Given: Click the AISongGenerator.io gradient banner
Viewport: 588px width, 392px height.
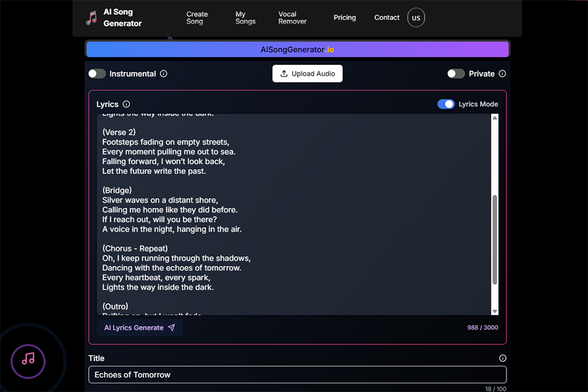Looking at the screenshot, I should point(298,49).
